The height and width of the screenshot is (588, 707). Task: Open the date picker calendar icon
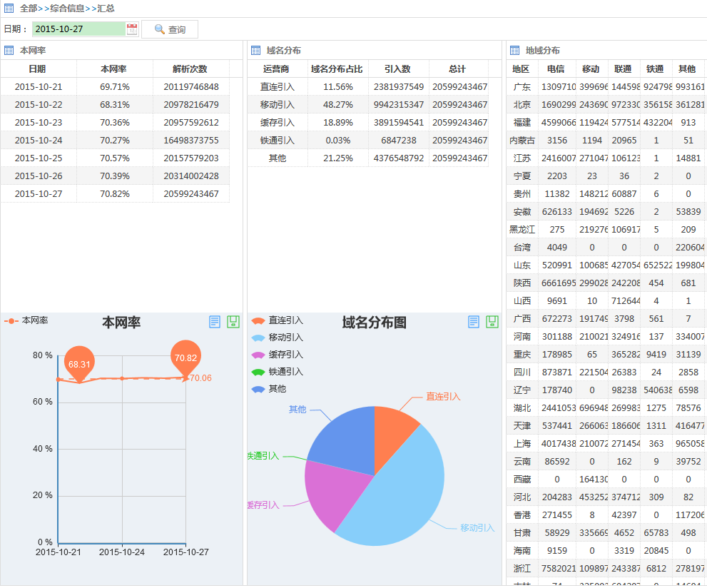coord(132,29)
